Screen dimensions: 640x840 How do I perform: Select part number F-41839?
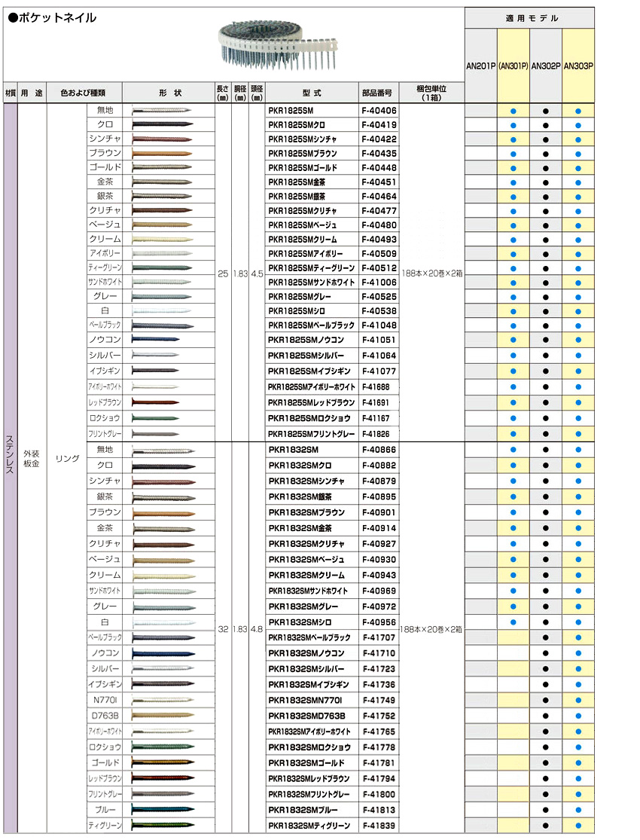tap(379, 826)
